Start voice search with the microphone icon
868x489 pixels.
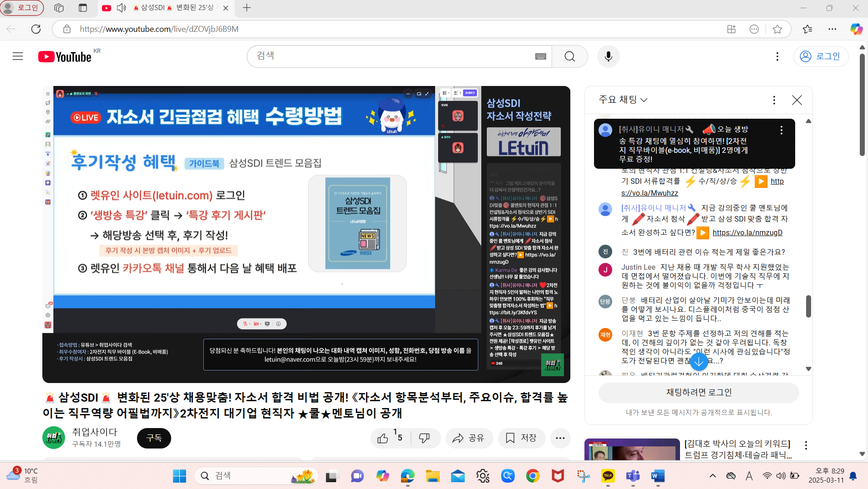608,56
